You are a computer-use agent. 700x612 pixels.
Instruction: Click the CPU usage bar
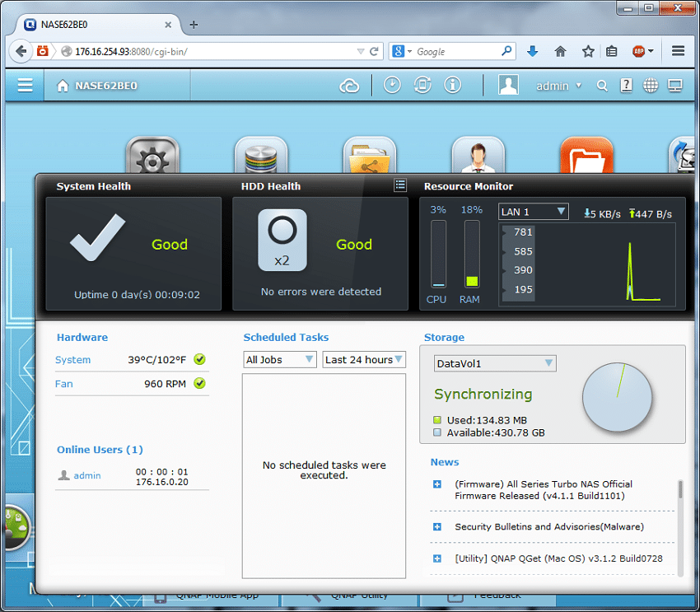click(x=438, y=254)
